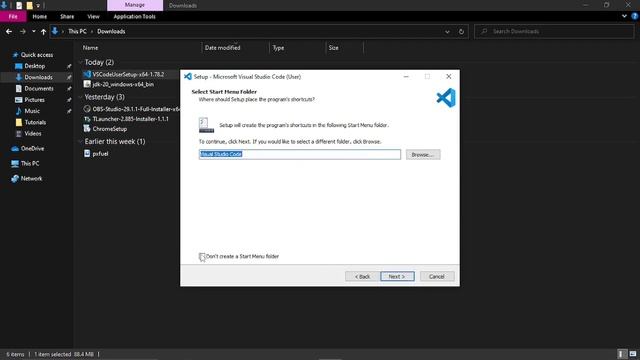Sort files by the Size column
Image resolution: width=640 pixels, height=360 pixels.
(333, 48)
